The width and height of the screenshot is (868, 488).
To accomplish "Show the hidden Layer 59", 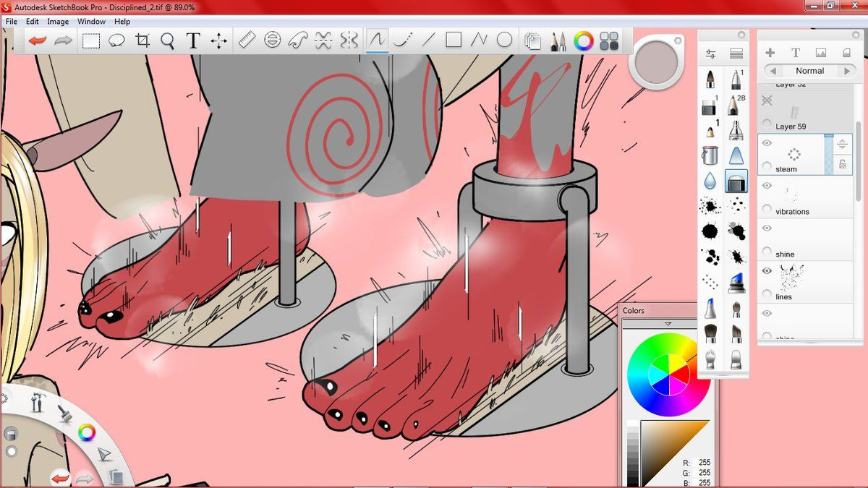I will pos(767,102).
